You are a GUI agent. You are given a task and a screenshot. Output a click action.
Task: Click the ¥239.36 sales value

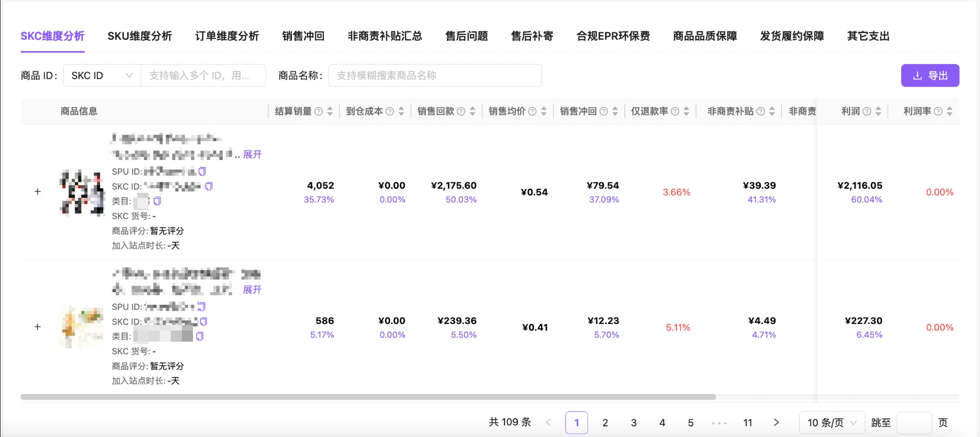point(457,321)
